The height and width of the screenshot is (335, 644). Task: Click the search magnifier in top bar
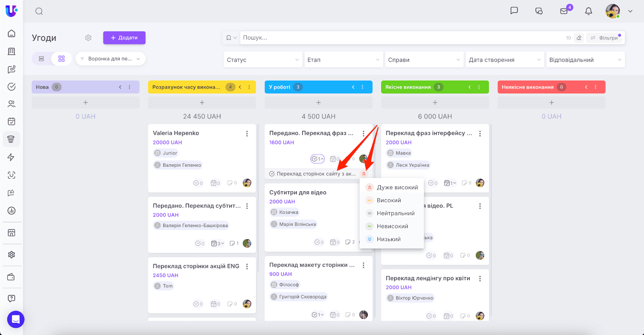39,11
